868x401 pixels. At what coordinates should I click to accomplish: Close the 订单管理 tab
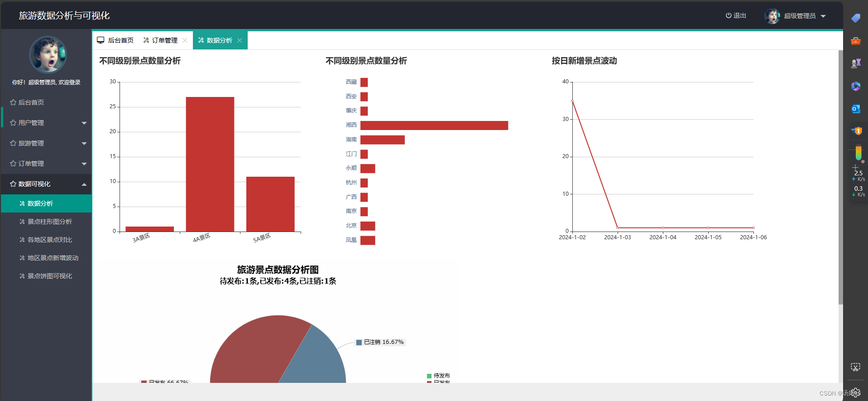pyautogui.click(x=185, y=40)
